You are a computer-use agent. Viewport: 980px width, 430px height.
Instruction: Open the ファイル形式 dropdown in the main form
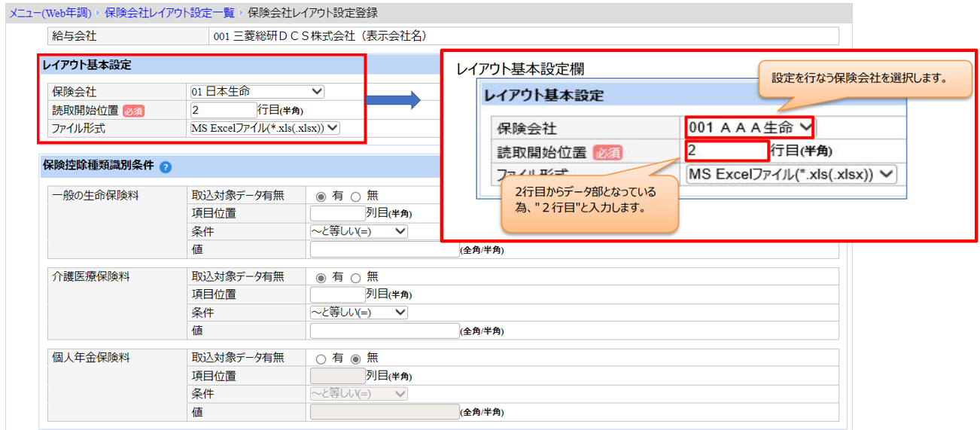265,128
